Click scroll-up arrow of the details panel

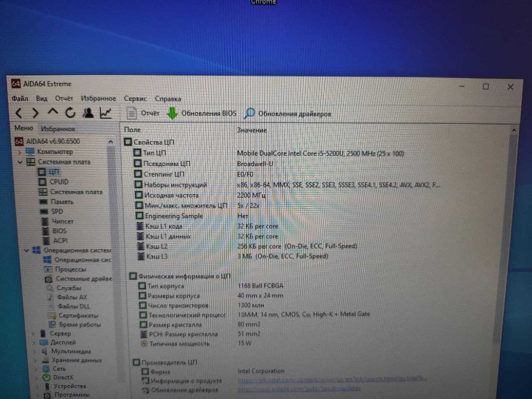[x=514, y=131]
